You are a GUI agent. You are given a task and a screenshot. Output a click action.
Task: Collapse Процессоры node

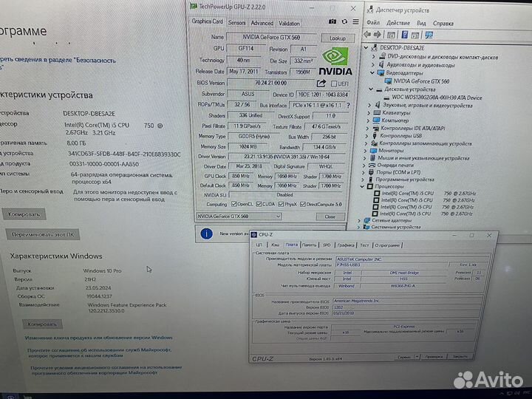362,187
